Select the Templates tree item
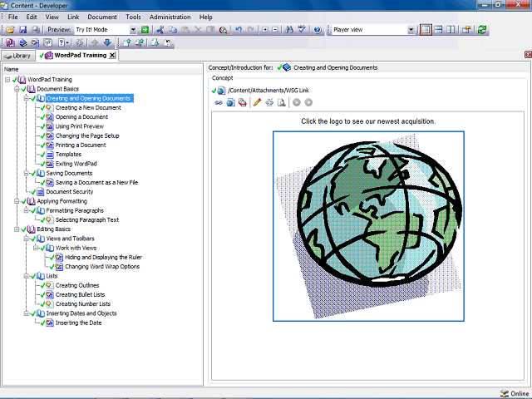The width and height of the screenshot is (532, 399). 68,155
